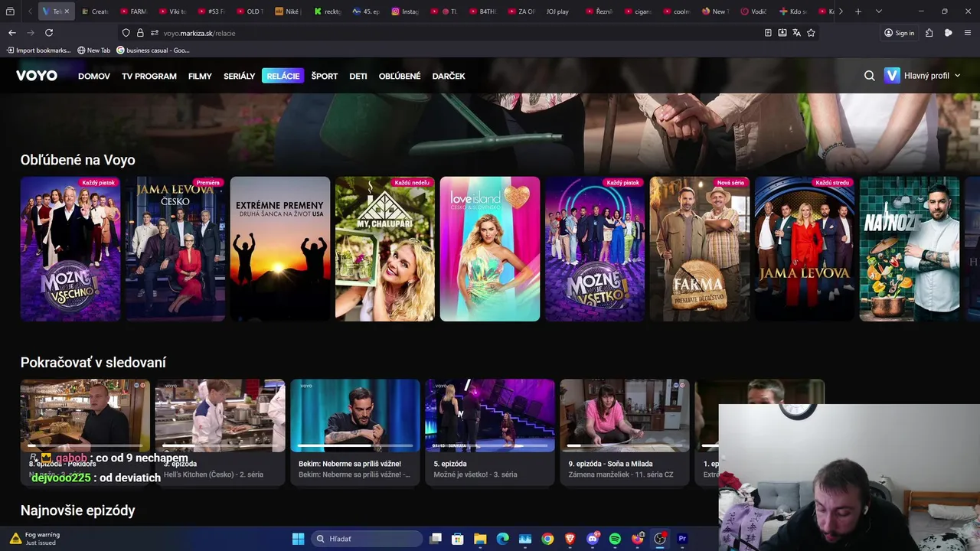Open a new browser tab with plus
Screen dimensions: 980x551
click(858, 11)
